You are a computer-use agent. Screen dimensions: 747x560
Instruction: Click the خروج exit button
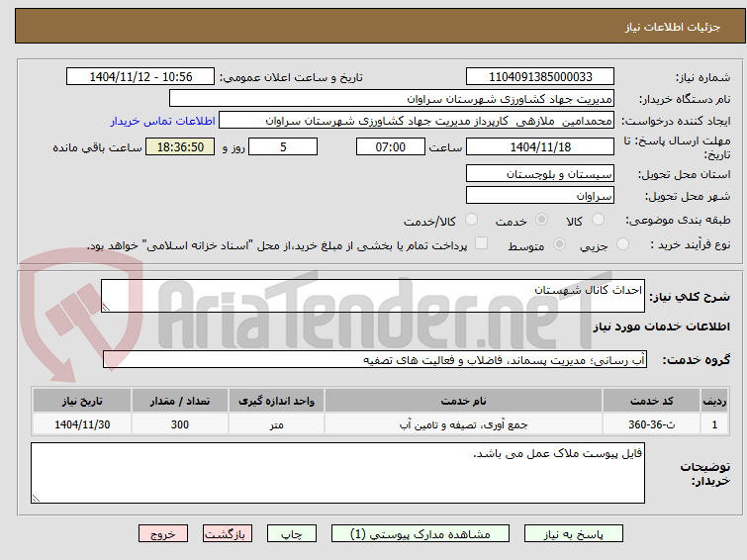(163, 534)
